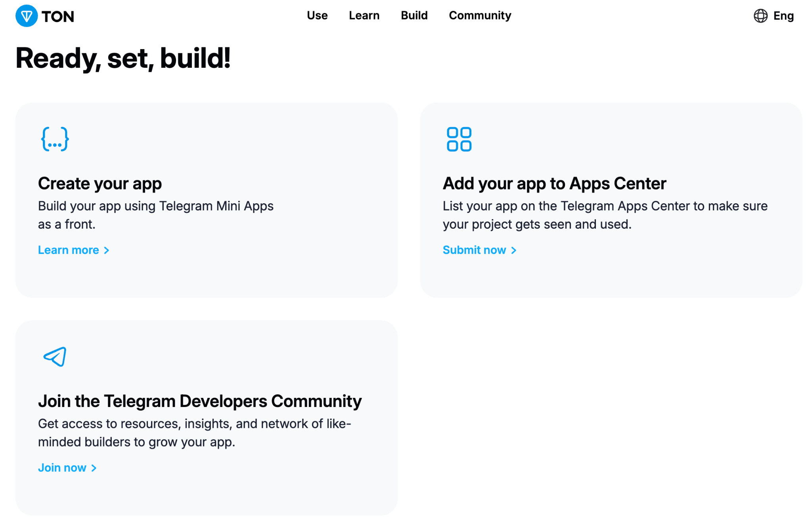Click chevron arrow beside Submit now
812x531 pixels.
click(x=513, y=250)
